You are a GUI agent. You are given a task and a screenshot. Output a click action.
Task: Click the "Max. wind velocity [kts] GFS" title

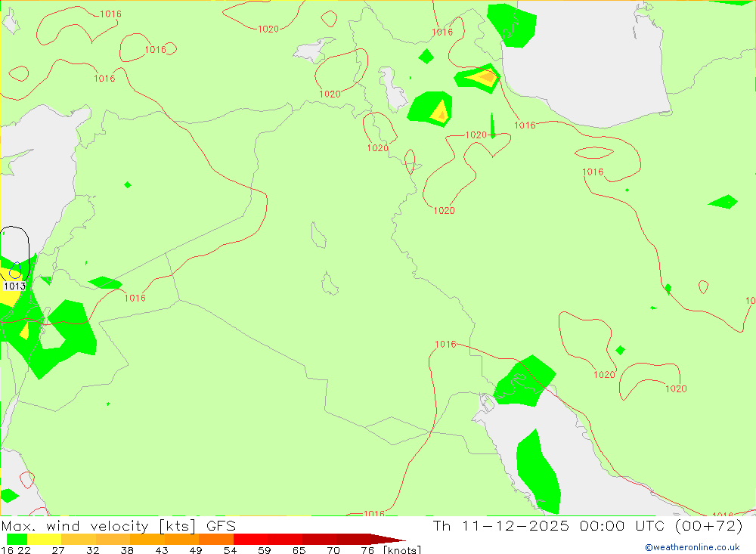click(119, 526)
